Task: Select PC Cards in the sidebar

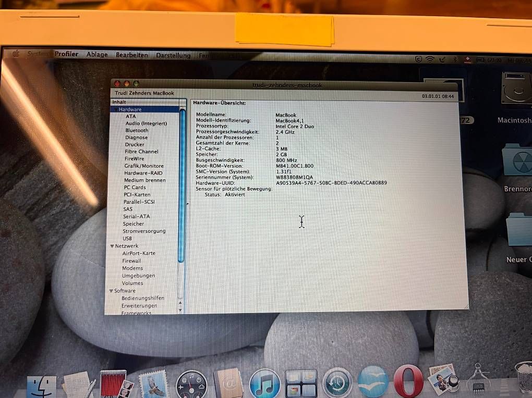Action: [x=135, y=188]
